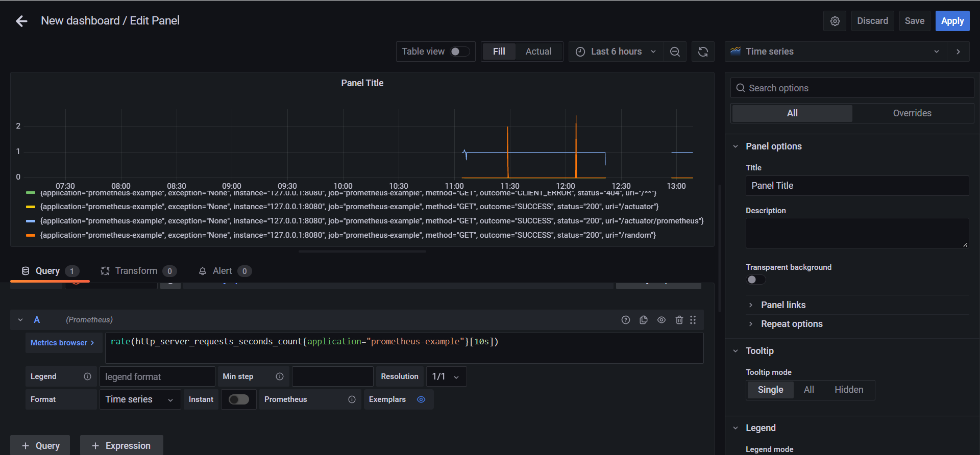Click orange /random series color swatch
Viewport: 980px width, 455px height.
click(31, 236)
